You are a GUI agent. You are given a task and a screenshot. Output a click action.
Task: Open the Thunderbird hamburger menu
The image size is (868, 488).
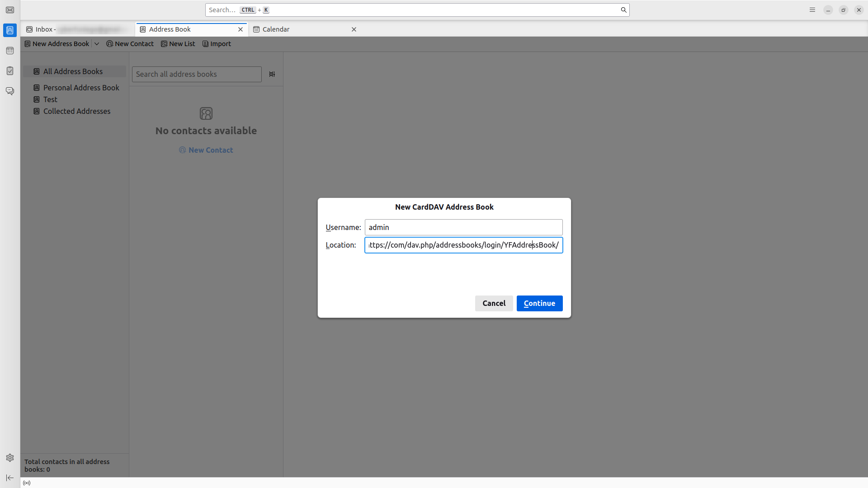[812, 10]
